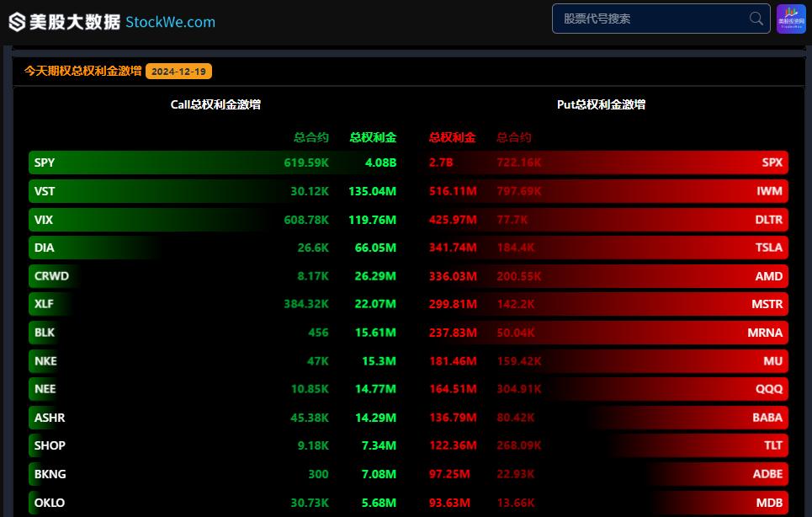Select the CRWD ticker
The width and height of the screenshot is (812, 517).
51,276
